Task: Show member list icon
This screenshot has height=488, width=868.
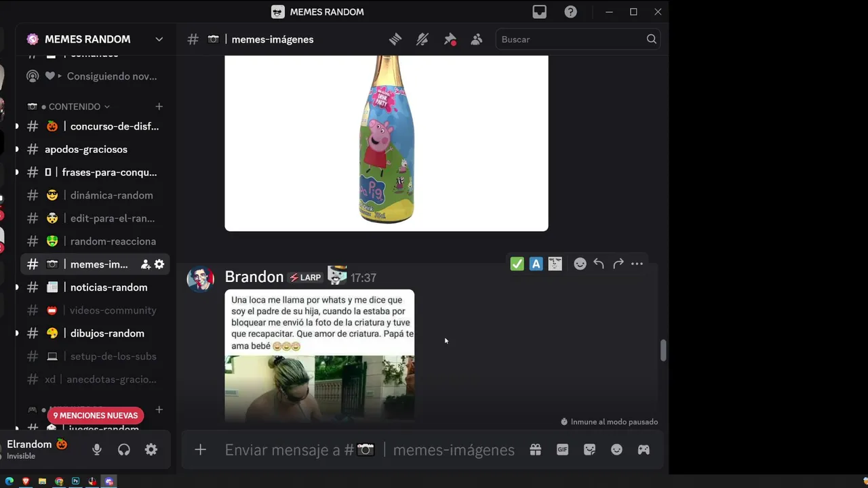Action: (x=477, y=39)
